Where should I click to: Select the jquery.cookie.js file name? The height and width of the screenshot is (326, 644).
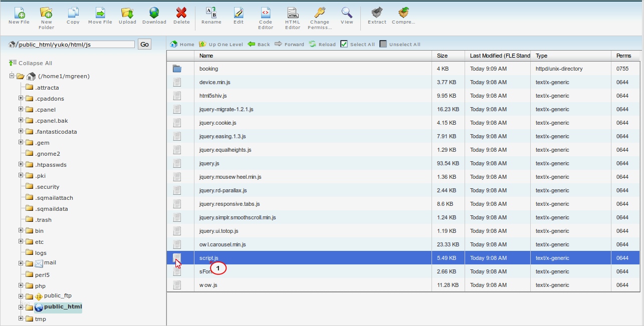218,123
